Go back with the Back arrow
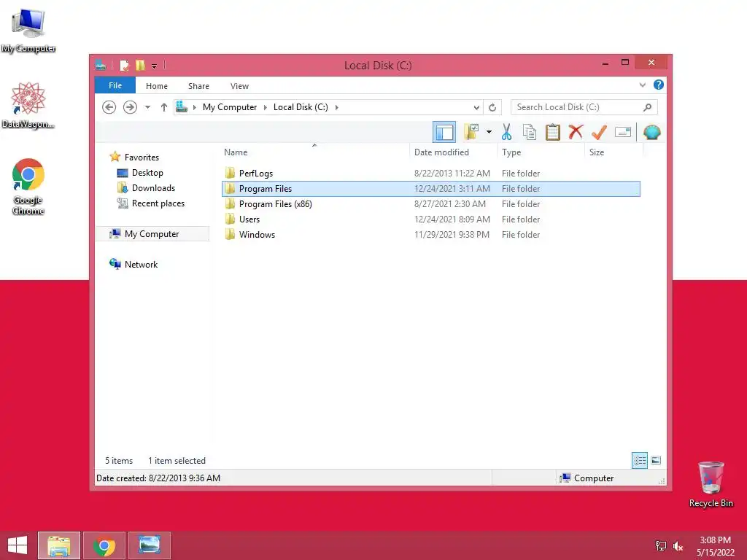Image resolution: width=747 pixels, height=560 pixels. click(109, 107)
